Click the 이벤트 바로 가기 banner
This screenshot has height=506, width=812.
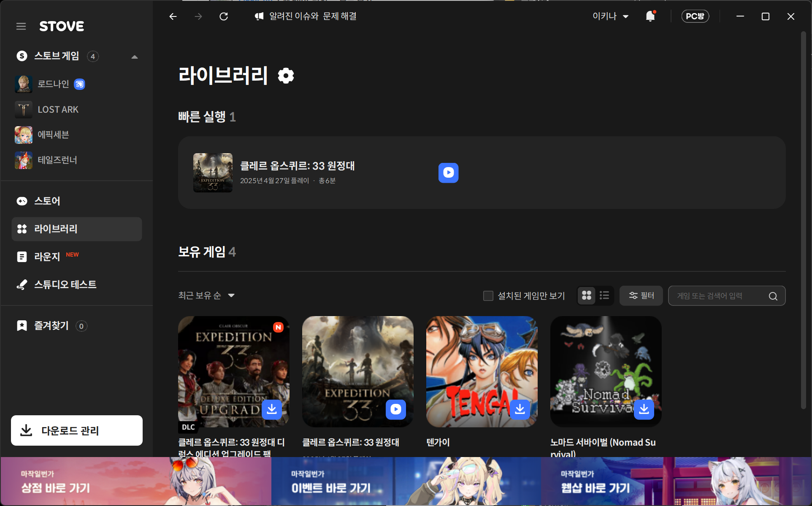point(406,482)
